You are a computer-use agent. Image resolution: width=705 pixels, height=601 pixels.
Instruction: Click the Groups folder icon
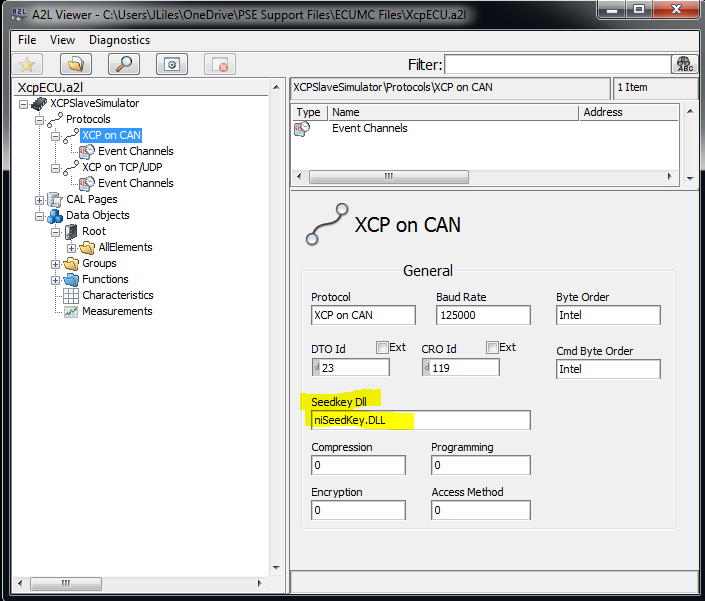coord(71,263)
